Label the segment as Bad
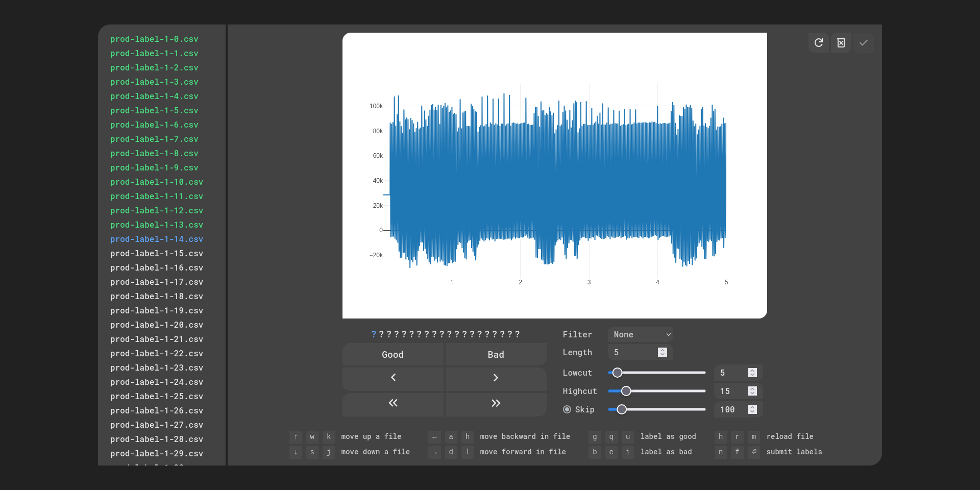980x490 pixels. pyautogui.click(x=496, y=355)
